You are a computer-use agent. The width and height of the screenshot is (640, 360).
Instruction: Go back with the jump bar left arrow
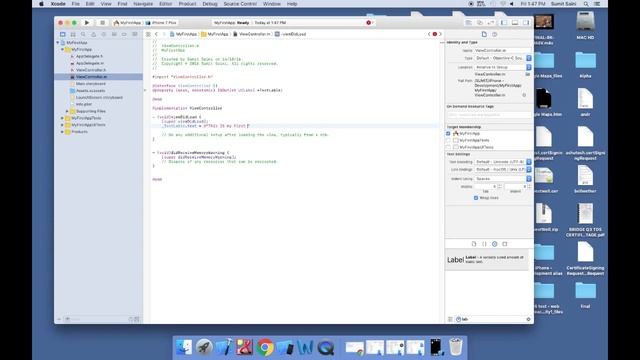click(x=156, y=34)
